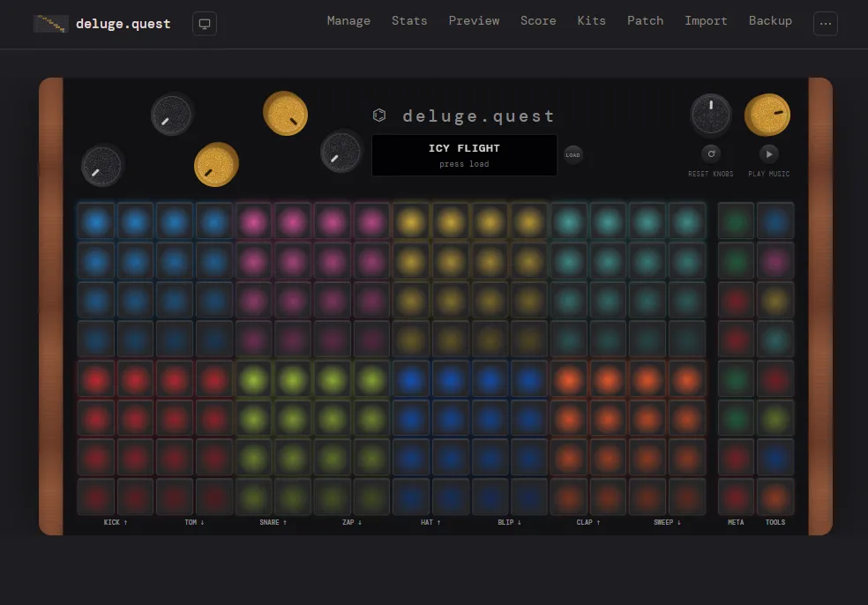Tap the top-row leftmost pink SNARE pad
The height and width of the screenshot is (605, 868).
point(253,221)
